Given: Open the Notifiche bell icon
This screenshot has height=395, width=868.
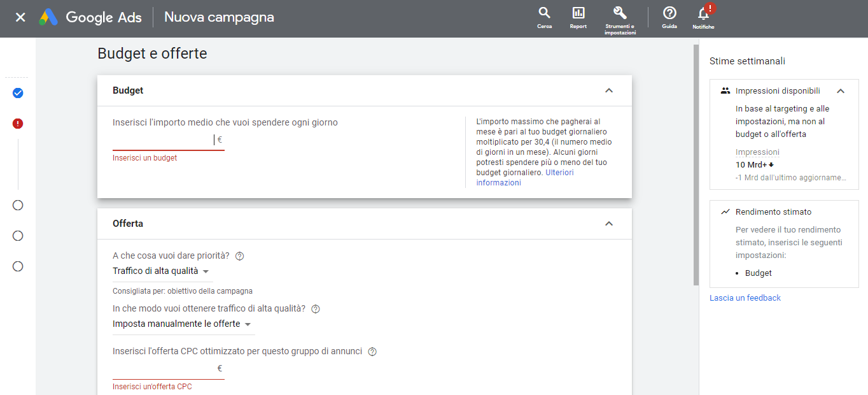Looking at the screenshot, I should click(703, 13).
